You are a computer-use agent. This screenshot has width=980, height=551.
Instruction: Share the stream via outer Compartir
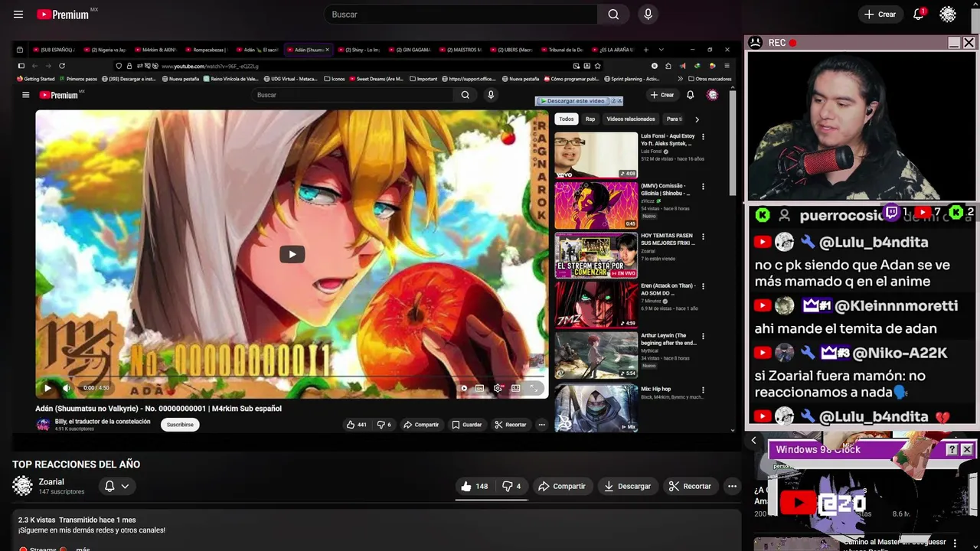click(x=561, y=486)
